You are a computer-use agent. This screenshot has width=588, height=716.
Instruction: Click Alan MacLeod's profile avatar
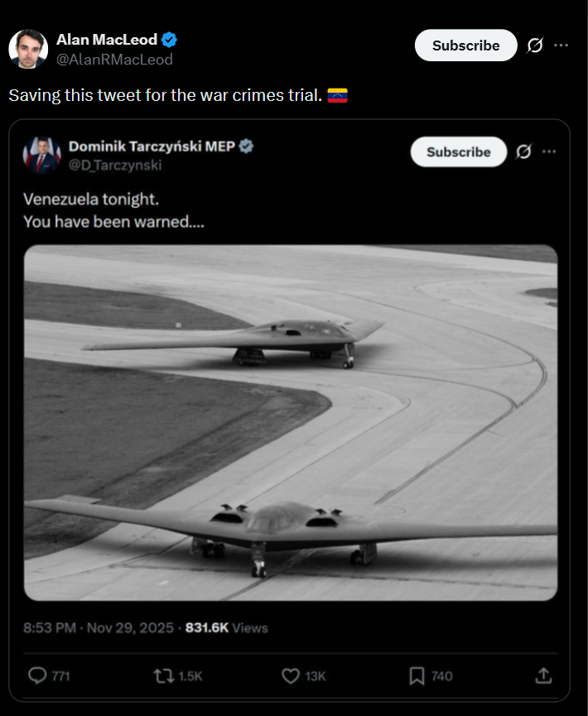(x=28, y=49)
